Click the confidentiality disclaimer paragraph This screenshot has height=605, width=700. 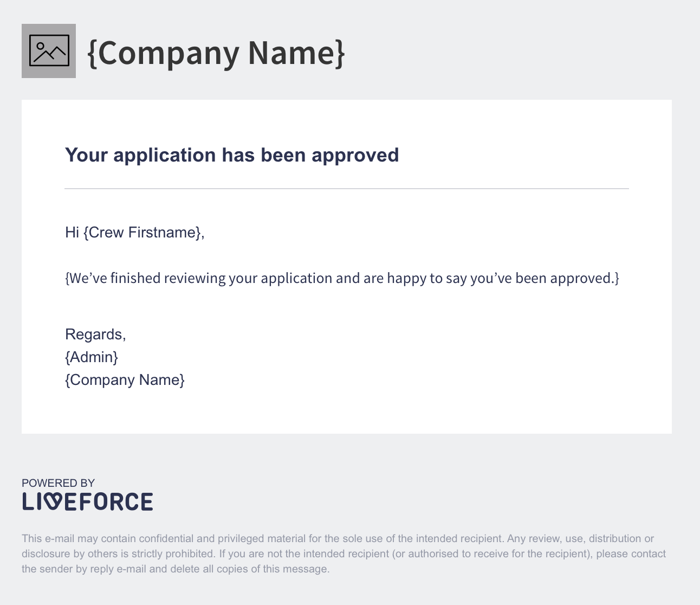[343, 554]
